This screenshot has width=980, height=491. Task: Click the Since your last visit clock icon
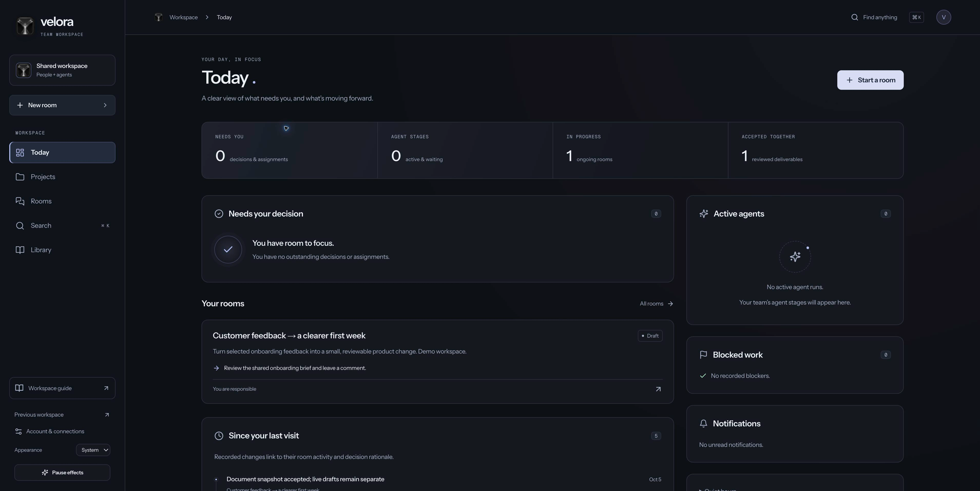[219, 436]
